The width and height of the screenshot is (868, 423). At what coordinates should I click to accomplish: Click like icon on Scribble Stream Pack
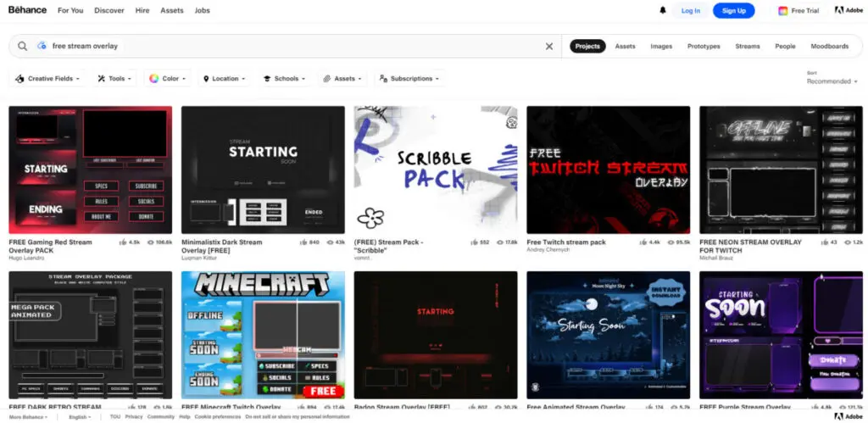474,242
